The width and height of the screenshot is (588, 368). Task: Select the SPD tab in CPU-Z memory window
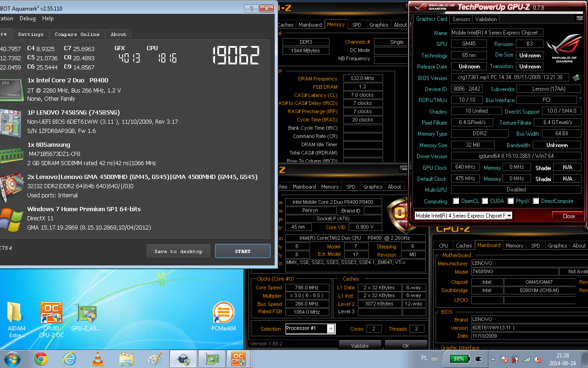357,25
